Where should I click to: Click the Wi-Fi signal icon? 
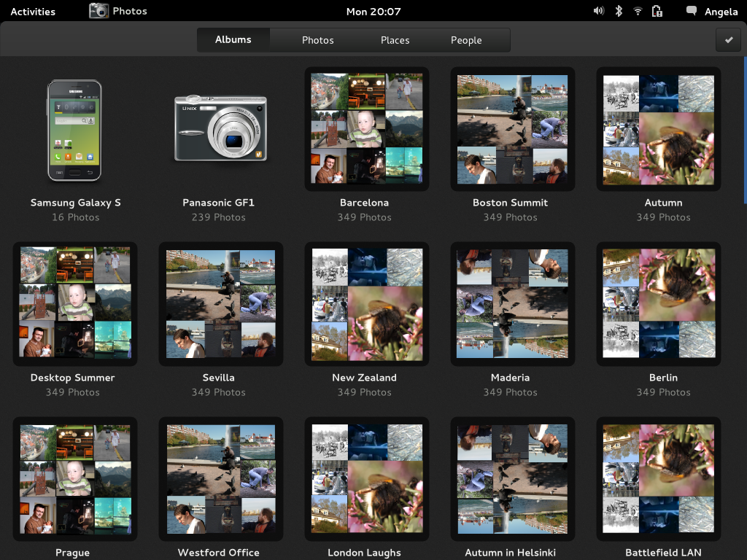pyautogui.click(x=638, y=11)
